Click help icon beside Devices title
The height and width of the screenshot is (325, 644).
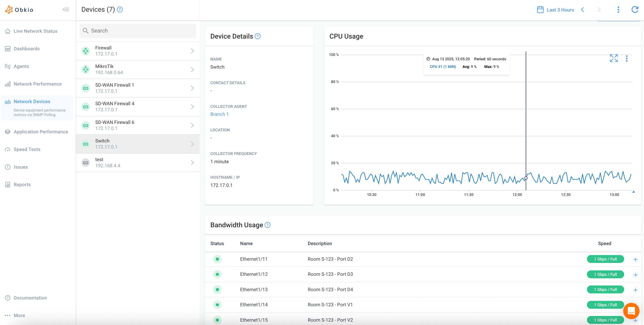120,9
